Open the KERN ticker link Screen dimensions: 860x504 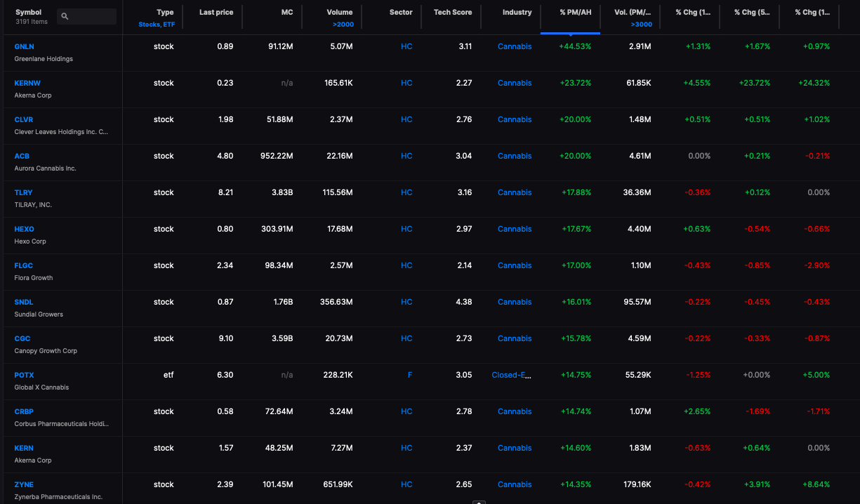tap(24, 448)
